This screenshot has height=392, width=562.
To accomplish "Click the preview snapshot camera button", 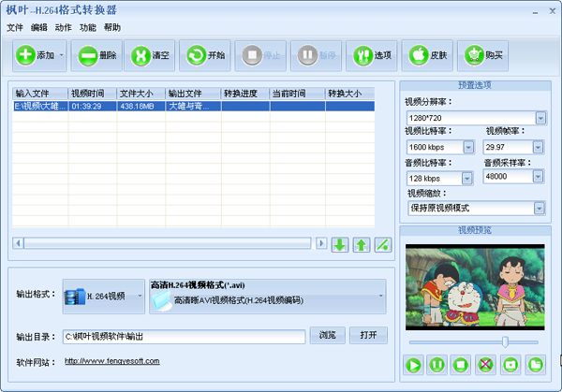I will (x=510, y=365).
